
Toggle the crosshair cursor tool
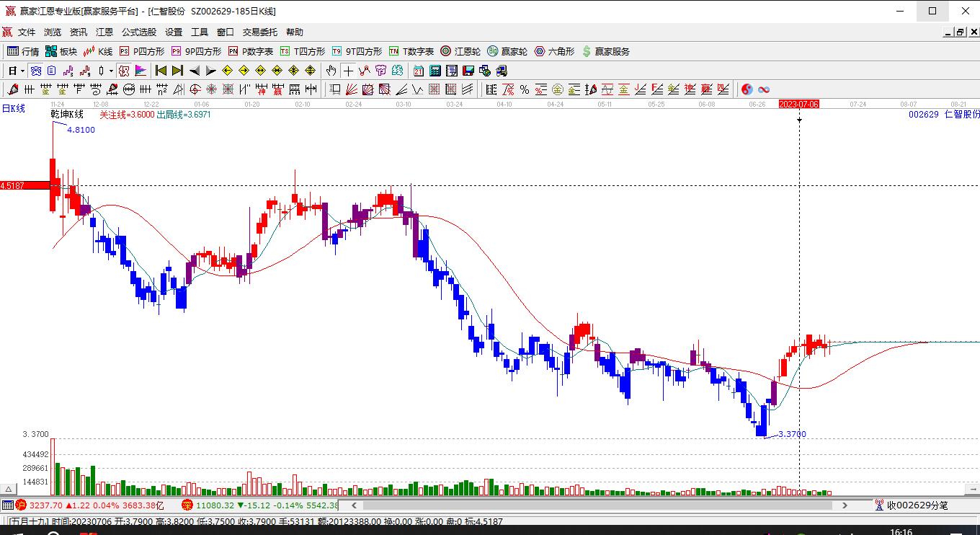pos(349,71)
